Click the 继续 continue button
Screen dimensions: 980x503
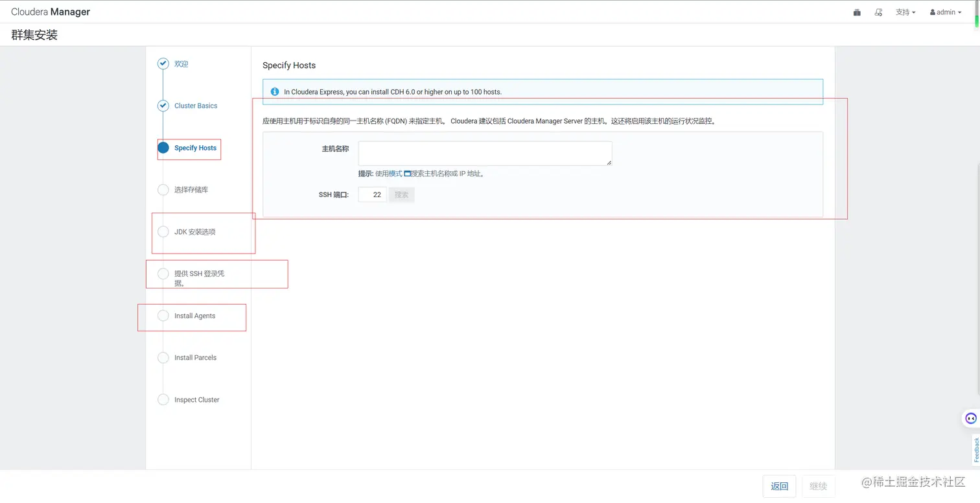point(818,486)
